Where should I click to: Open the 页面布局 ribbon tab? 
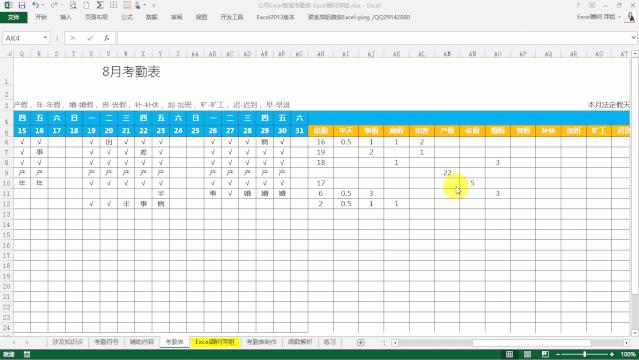click(x=97, y=17)
